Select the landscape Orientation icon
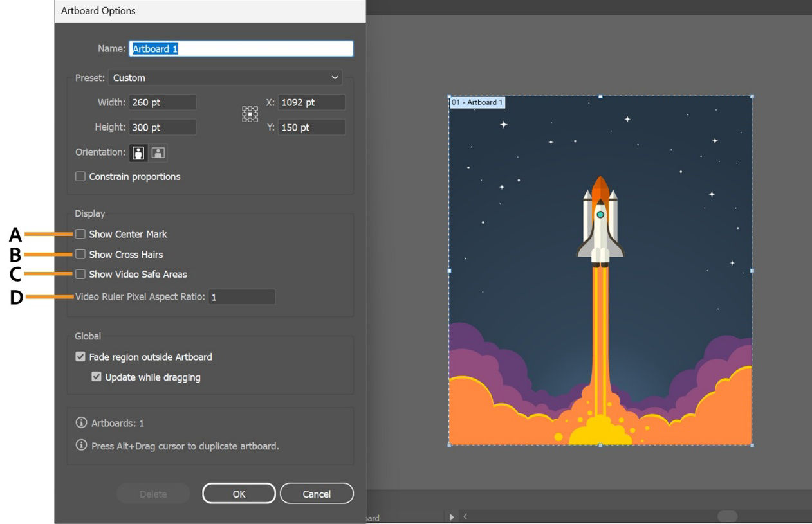 pyautogui.click(x=158, y=152)
